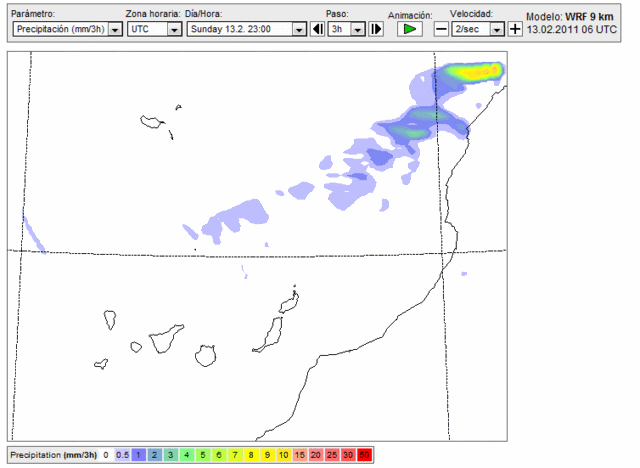Click the 6 mm legend swatch

[219, 455]
